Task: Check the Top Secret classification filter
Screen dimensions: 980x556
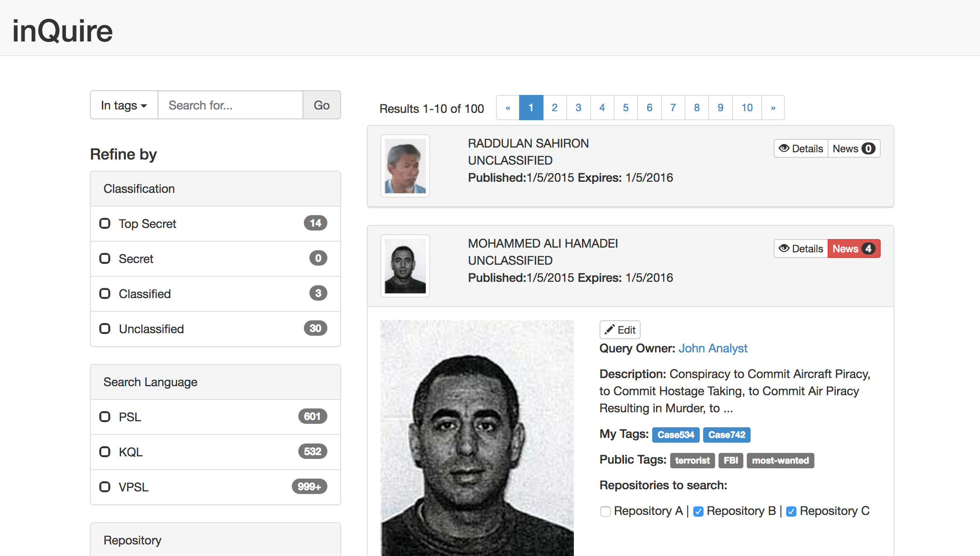Action: point(105,224)
